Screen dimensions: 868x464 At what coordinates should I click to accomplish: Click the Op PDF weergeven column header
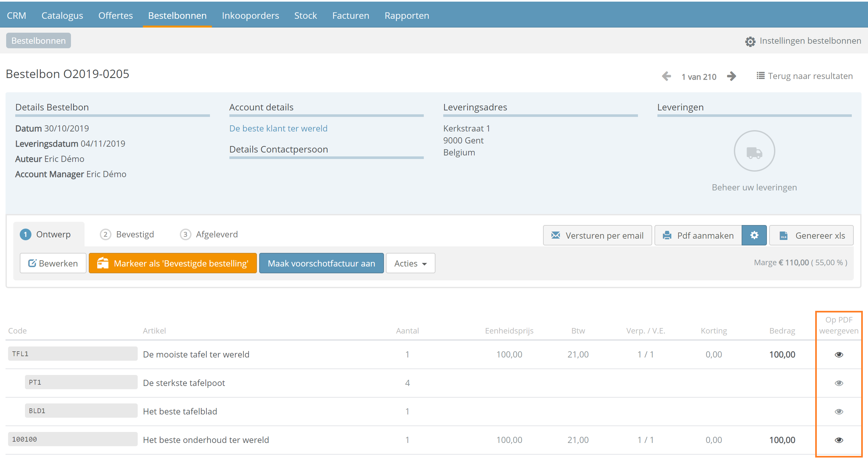(839, 325)
